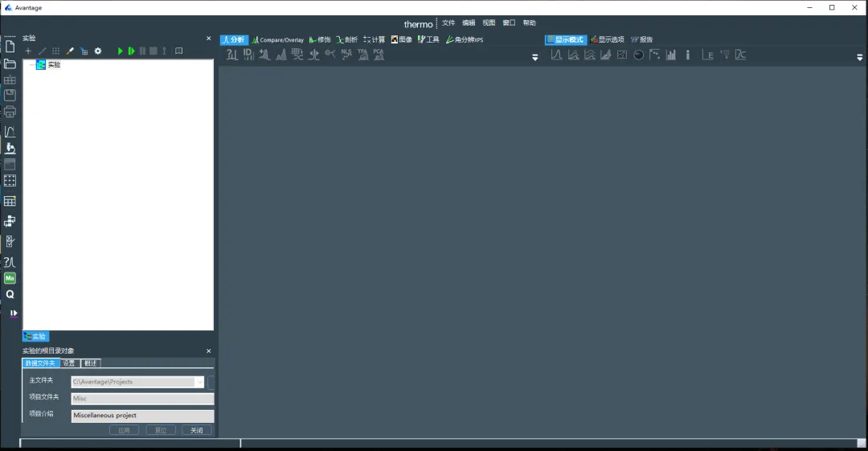
Task: Click the save disk icon in sidebar
Action: pos(10,96)
